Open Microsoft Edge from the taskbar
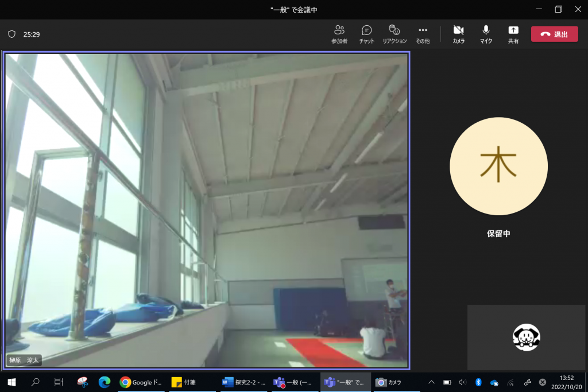 (x=104, y=382)
